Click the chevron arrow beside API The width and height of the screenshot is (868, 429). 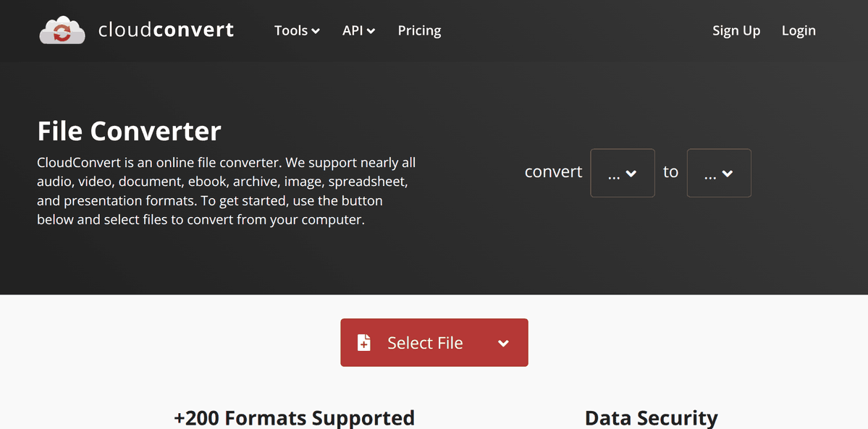371,31
